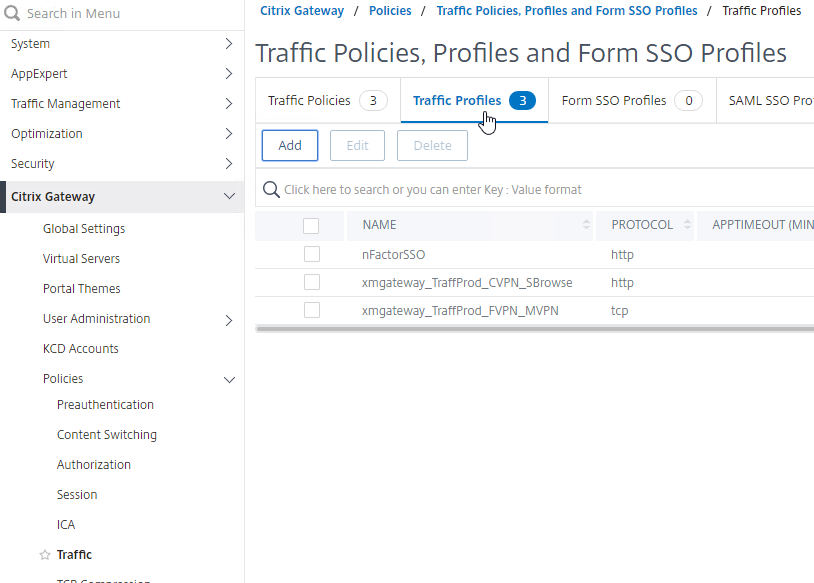Expand the System menu chevron

click(228, 44)
